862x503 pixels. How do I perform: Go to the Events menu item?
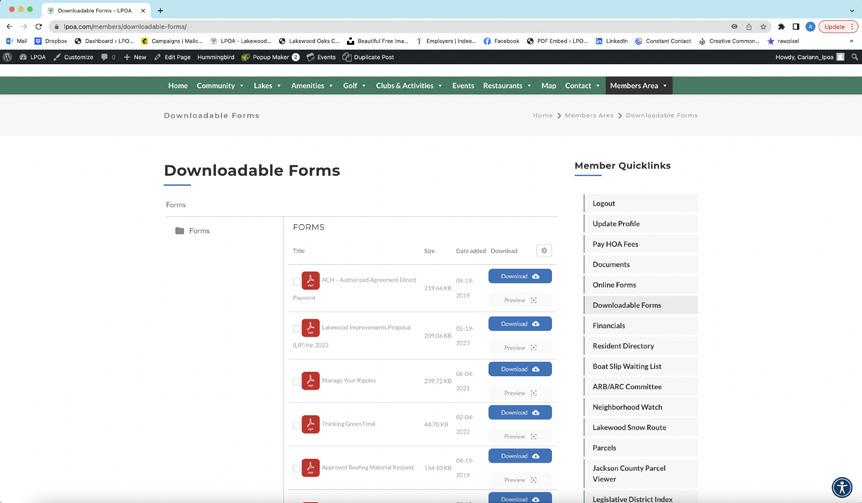tap(463, 86)
